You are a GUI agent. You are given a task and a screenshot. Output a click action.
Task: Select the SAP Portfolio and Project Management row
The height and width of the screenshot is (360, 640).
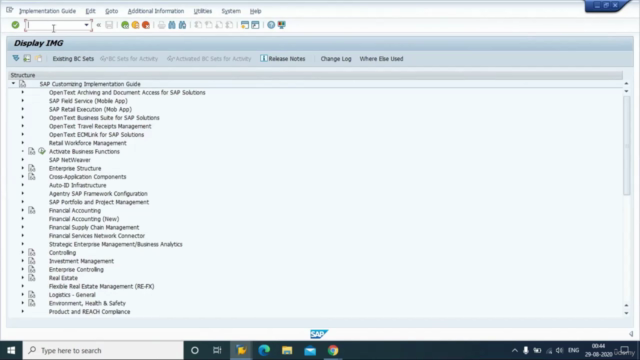click(99, 202)
